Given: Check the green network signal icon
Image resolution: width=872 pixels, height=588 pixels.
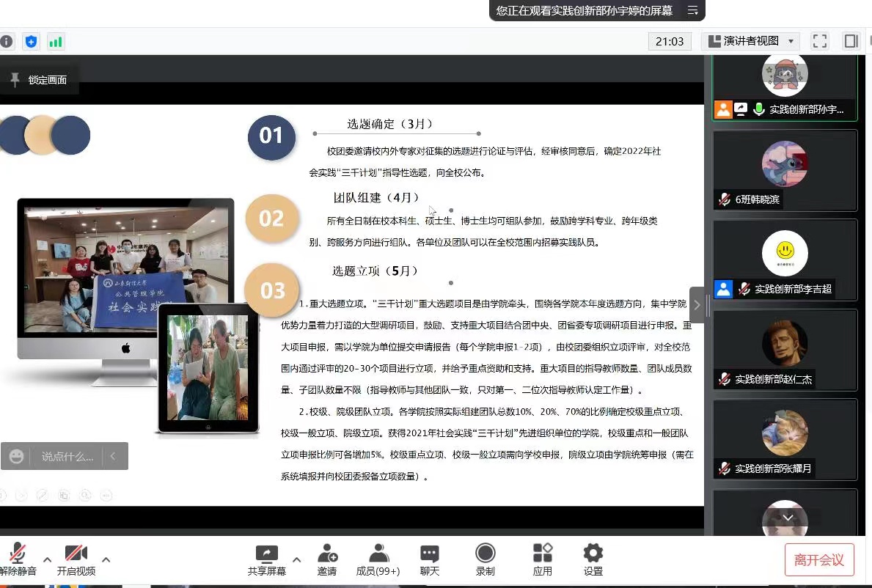Looking at the screenshot, I should tap(55, 42).
